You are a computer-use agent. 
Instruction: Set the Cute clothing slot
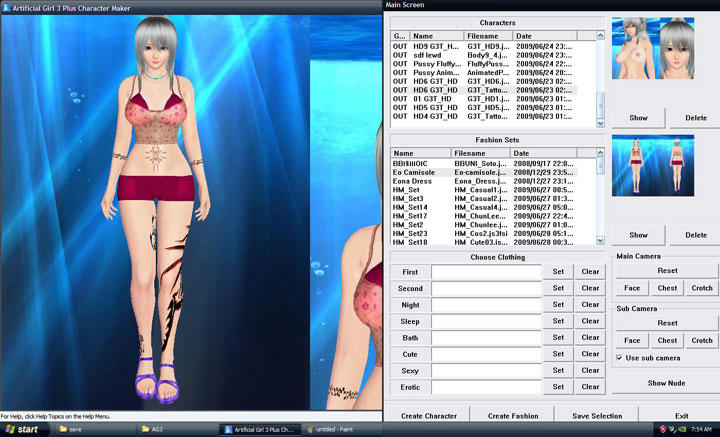(x=558, y=354)
